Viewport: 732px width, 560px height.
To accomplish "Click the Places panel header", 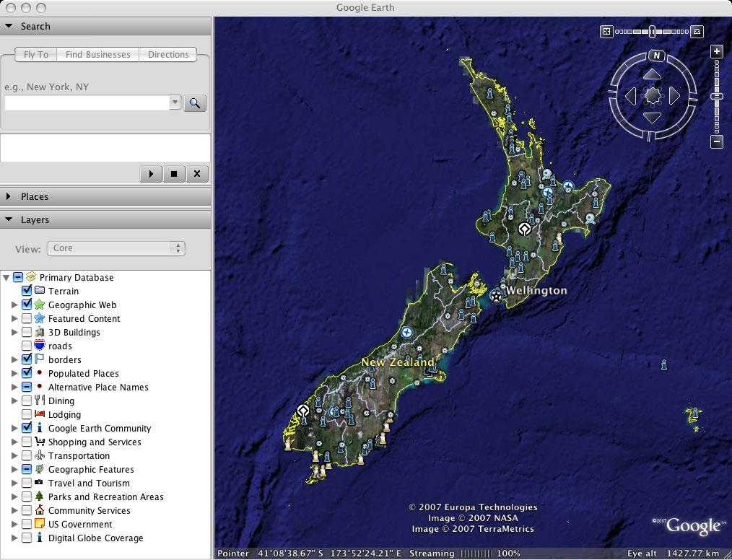I will pyautogui.click(x=105, y=196).
